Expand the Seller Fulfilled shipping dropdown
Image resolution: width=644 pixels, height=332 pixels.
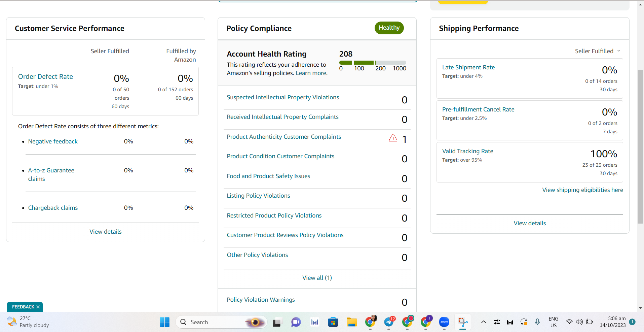pos(598,51)
